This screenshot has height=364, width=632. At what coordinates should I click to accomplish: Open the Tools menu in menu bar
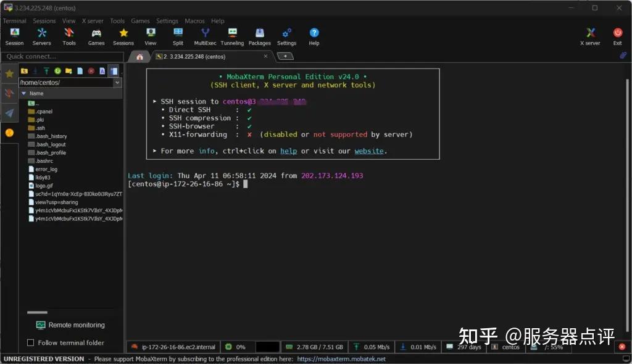pyautogui.click(x=117, y=21)
